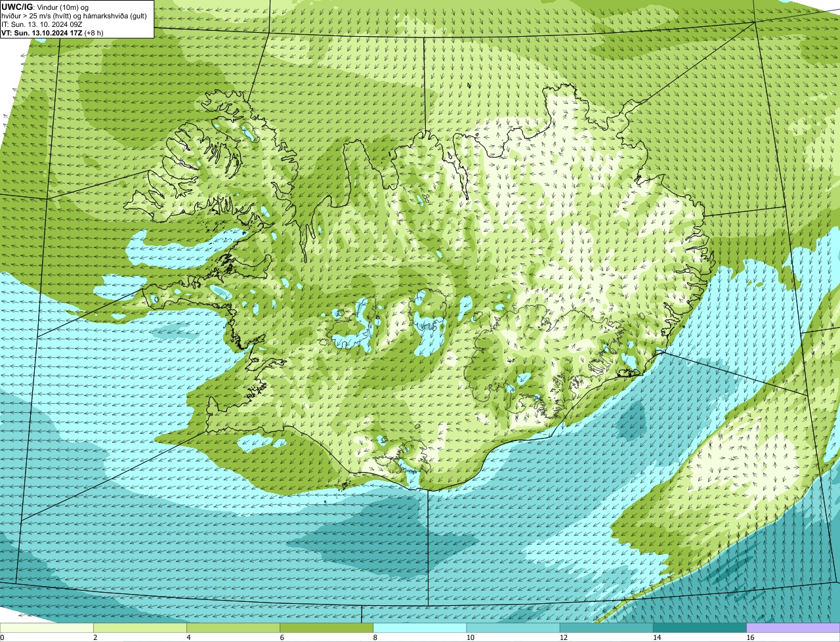
Task: Click the teal 12–14 m/s legend swatch
Action: pyautogui.click(x=606, y=628)
